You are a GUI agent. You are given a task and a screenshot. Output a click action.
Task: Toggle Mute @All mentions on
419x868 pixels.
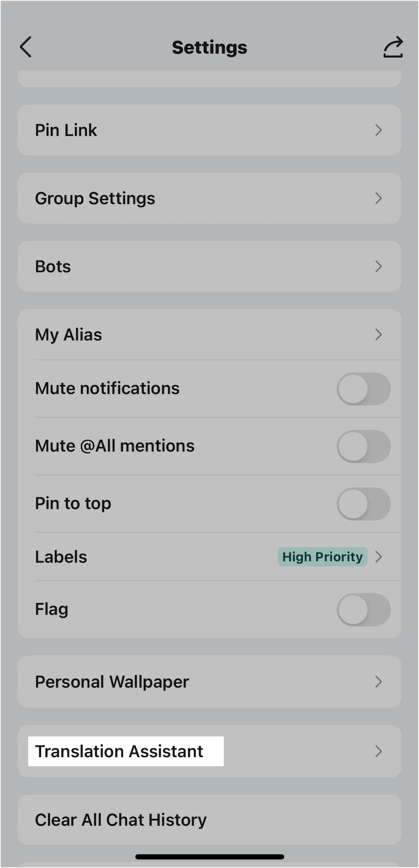pos(363,446)
